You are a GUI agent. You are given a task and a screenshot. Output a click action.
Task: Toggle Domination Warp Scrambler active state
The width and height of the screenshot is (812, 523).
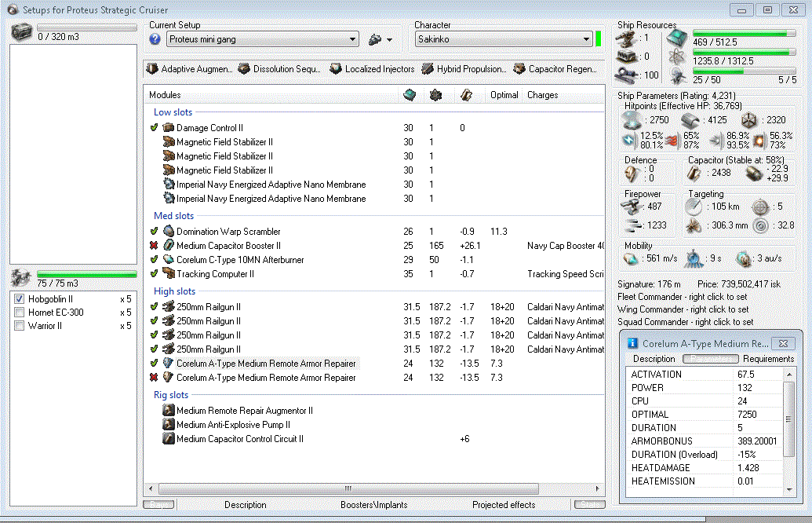click(154, 231)
